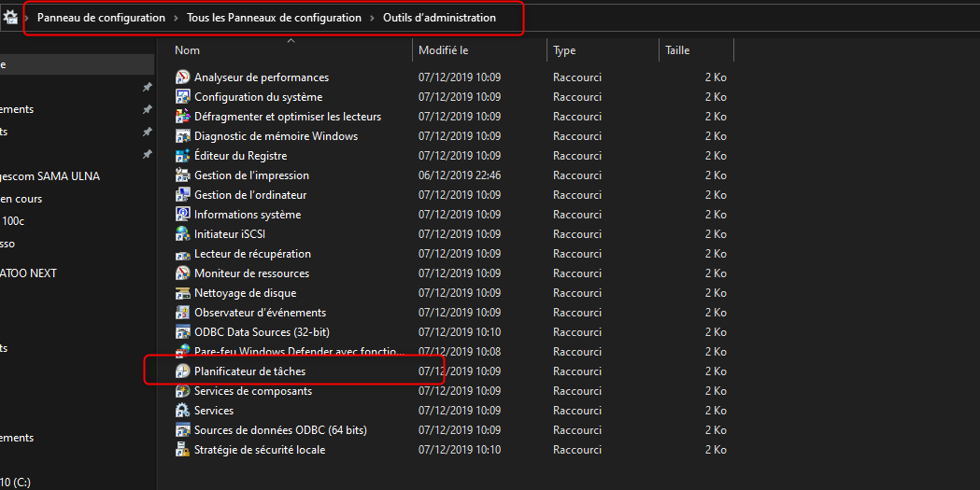Select Initiateur iSCSI entry

[230, 234]
